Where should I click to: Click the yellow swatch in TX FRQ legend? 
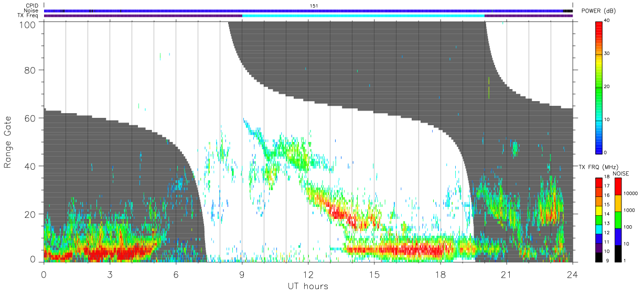click(x=599, y=210)
